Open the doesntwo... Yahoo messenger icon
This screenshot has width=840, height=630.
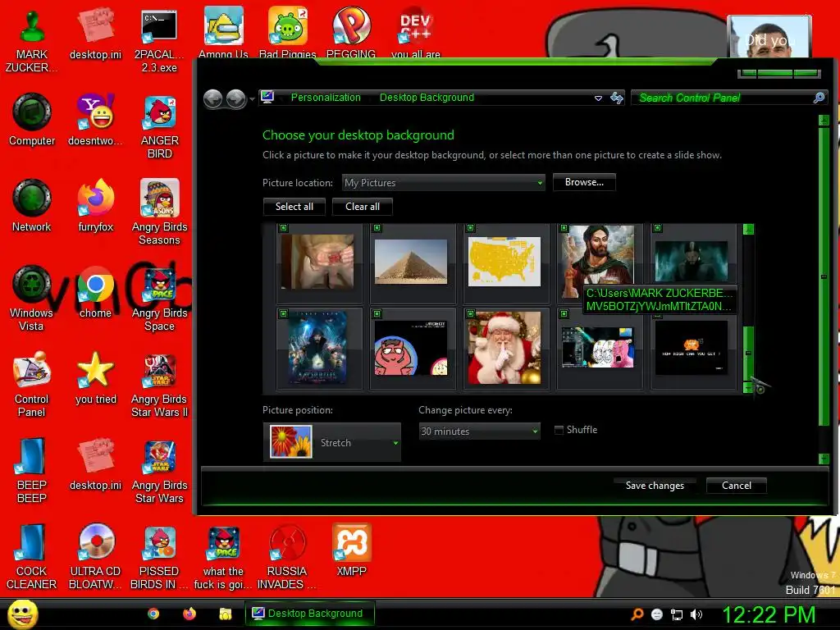coord(95,119)
